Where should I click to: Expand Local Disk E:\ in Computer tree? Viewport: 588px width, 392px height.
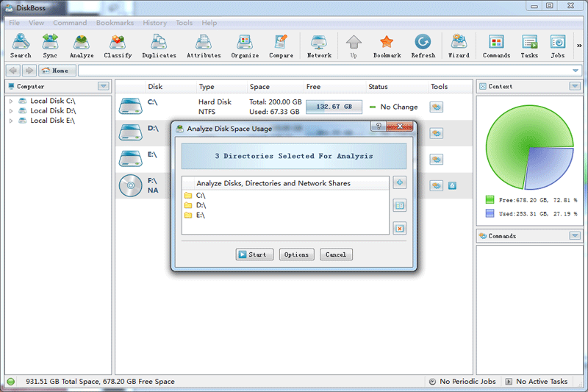tap(11, 121)
